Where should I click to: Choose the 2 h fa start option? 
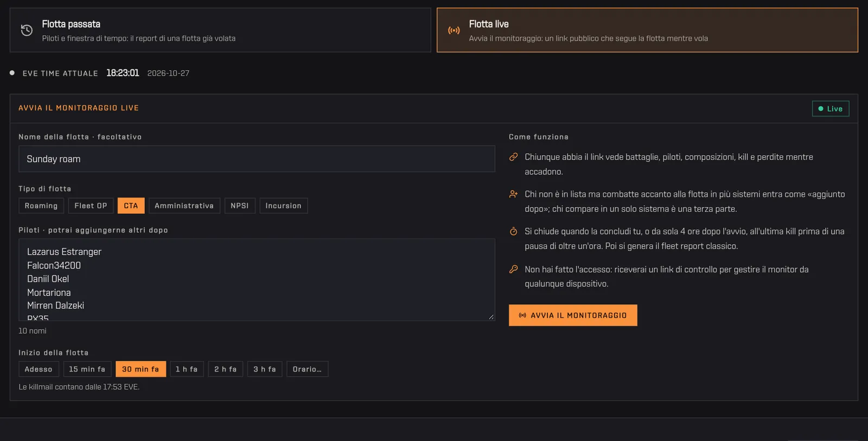coord(226,369)
